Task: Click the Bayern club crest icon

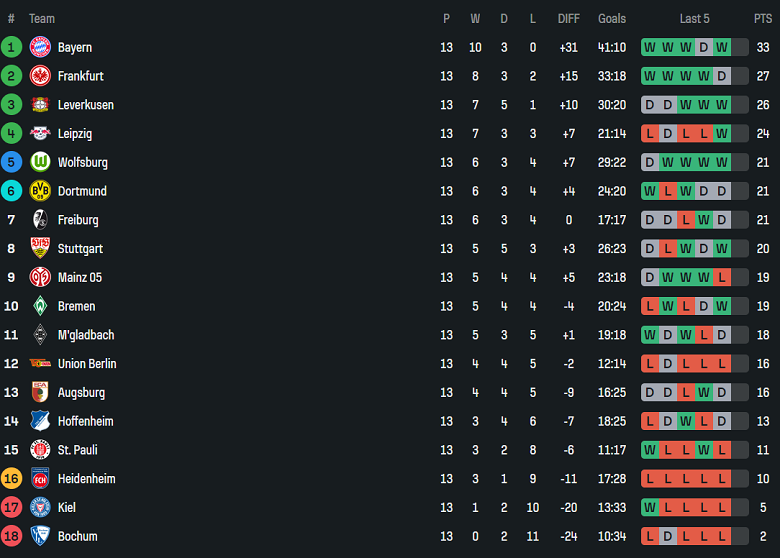Action: point(40,47)
